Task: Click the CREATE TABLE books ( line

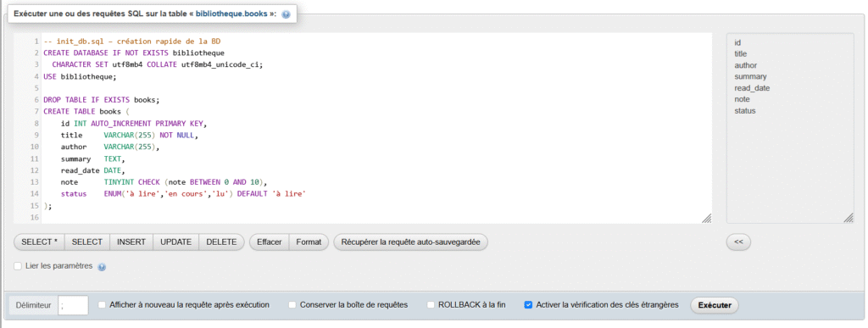Action: point(86,112)
